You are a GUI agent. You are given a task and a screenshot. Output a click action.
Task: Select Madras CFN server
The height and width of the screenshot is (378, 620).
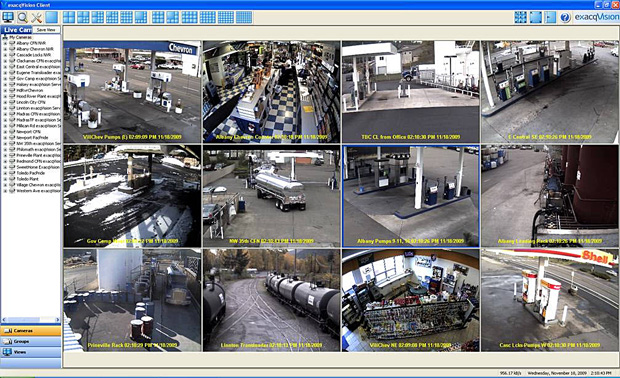[x=38, y=114]
